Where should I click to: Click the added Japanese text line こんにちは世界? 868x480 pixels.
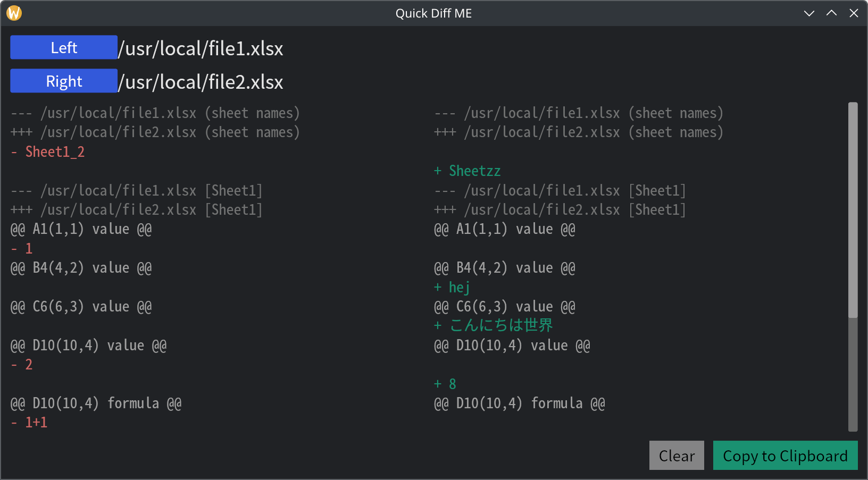point(494,326)
